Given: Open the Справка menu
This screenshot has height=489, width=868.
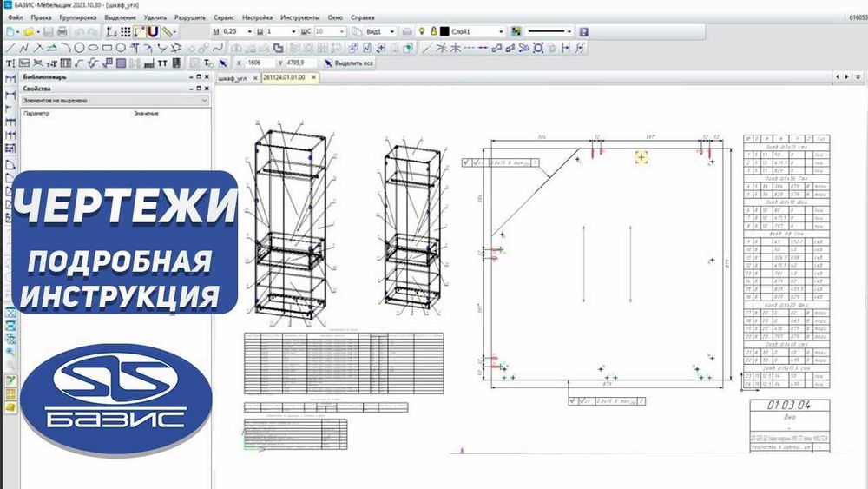Looking at the screenshot, I should pos(363,17).
